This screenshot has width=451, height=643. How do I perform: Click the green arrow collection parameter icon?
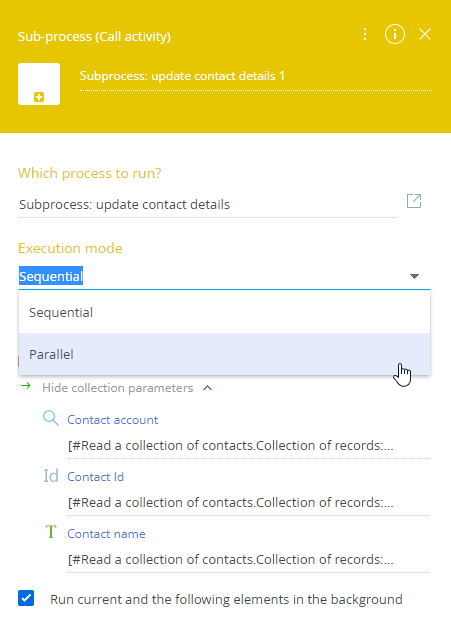[25, 385]
